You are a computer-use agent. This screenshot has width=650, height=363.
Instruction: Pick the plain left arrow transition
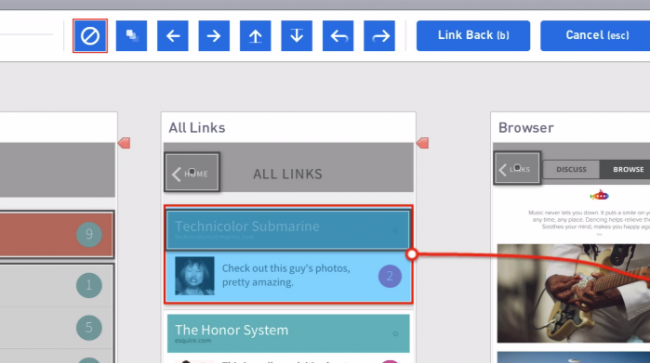tap(173, 36)
